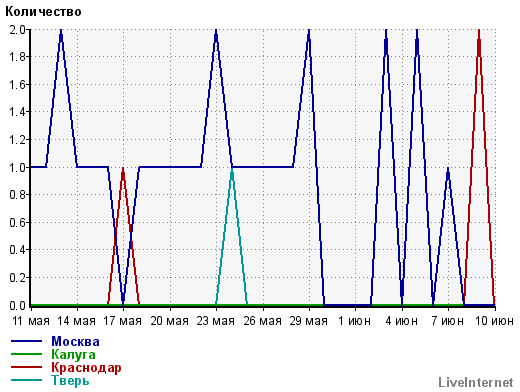
Task: Click the blue Москва legend line swatch
Action: [x=26, y=341]
